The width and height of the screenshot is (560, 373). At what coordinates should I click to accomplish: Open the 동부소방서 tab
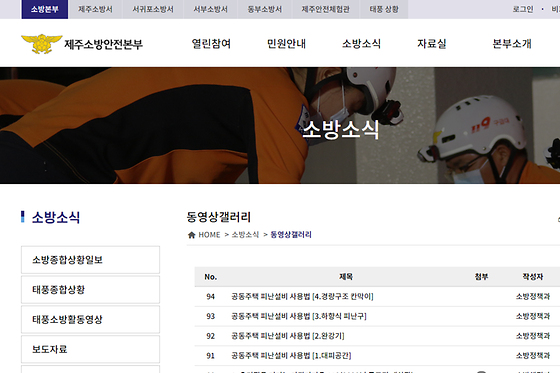point(265,9)
